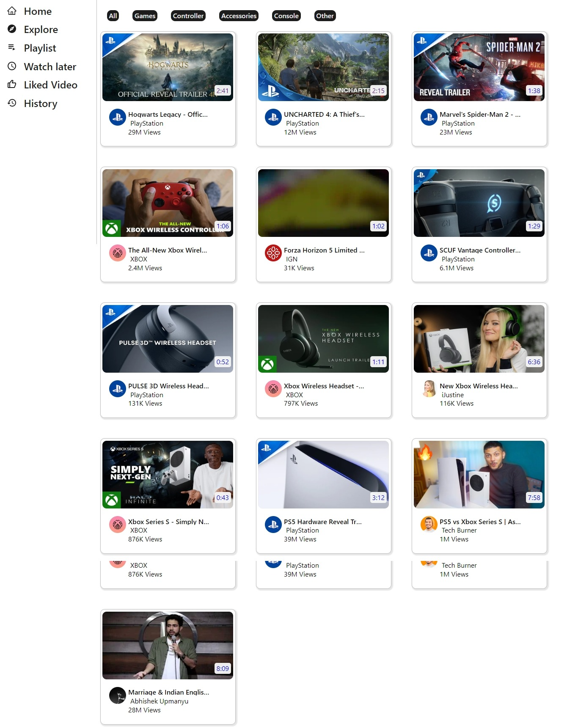Select the Accessories filter chip
This screenshot has height=728, width=578.
click(239, 16)
